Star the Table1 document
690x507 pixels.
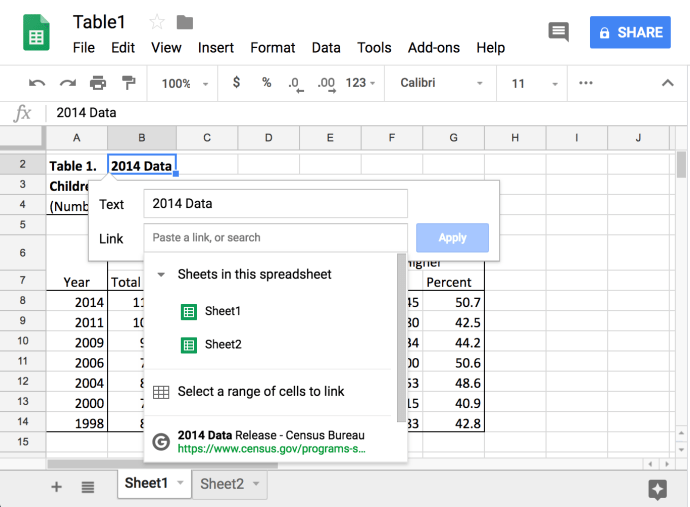point(157,22)
